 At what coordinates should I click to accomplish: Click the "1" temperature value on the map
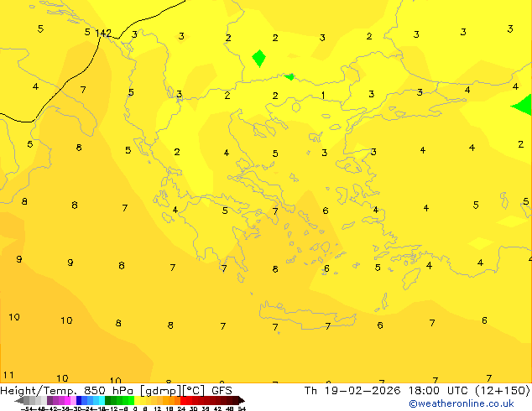point(323,96)
